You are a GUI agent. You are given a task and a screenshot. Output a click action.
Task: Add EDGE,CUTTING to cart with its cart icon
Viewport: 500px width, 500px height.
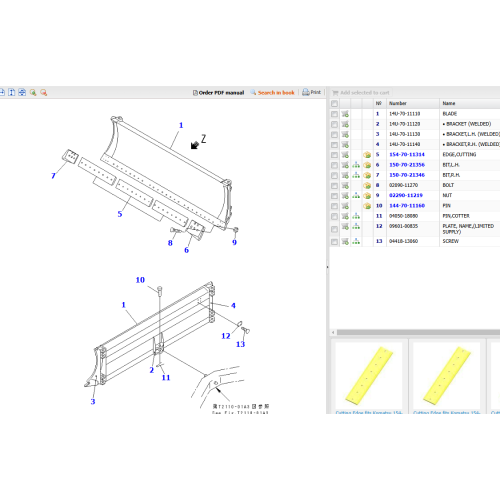[345, 155]
